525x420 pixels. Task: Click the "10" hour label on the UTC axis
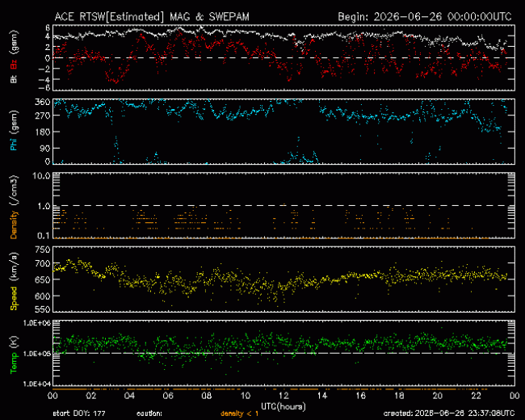tap(245, 396)
